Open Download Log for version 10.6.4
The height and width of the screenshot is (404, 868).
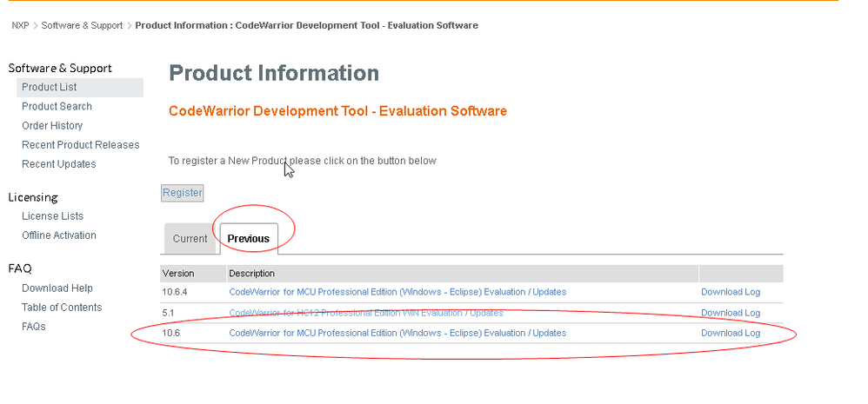[x=731, y=292]
